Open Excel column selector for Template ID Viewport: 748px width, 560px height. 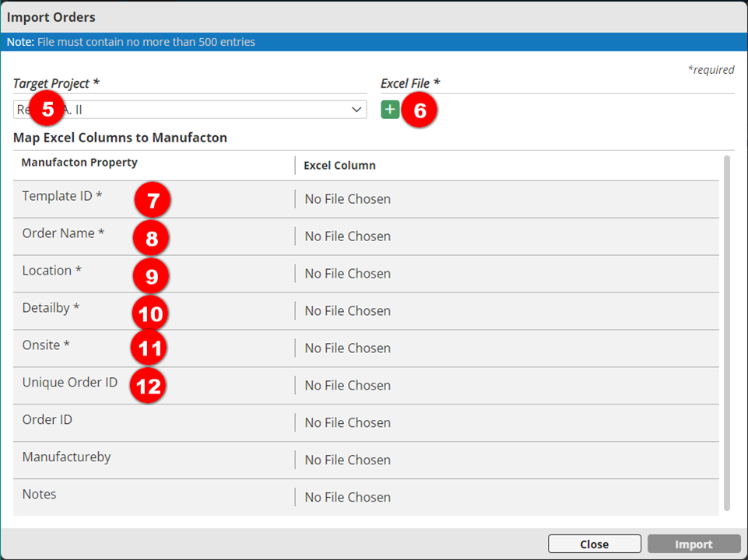pyautogui.click(x=348, y=199)
